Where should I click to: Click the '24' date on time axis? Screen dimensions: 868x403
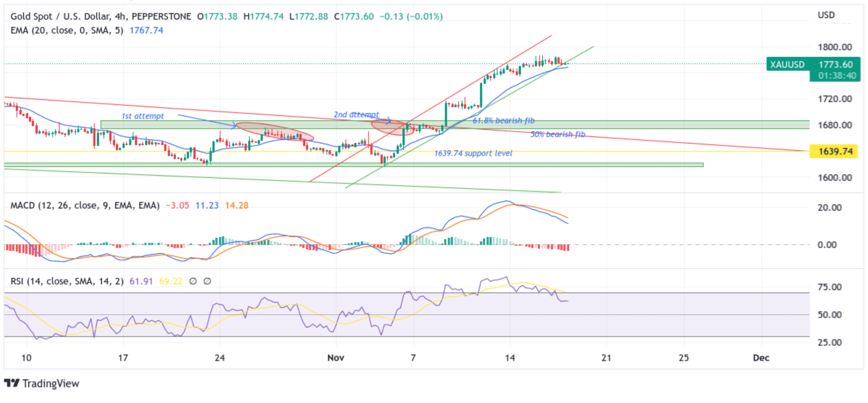pos(220,358)
